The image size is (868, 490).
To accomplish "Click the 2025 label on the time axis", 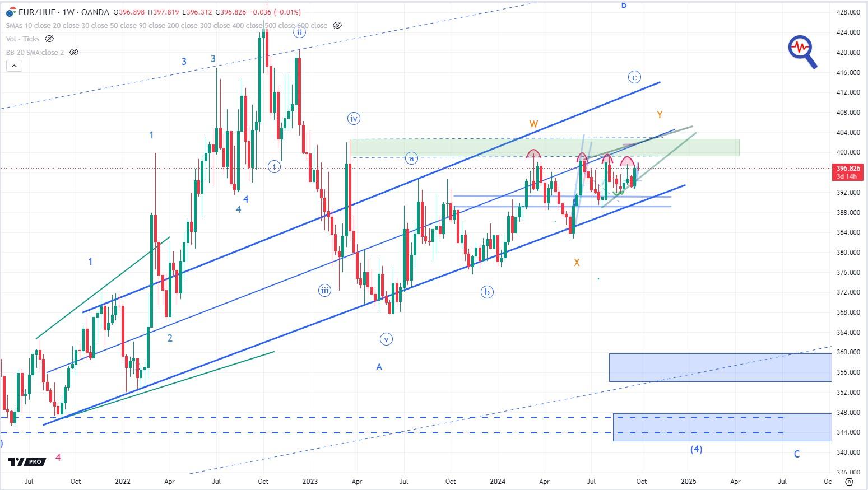I will coord(688,481).
